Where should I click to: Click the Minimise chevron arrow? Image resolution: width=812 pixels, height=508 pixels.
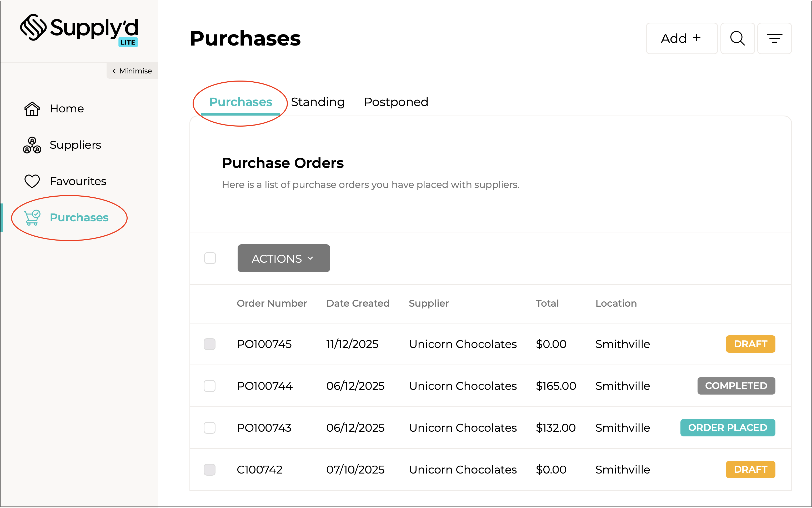(x=114, y=71)
